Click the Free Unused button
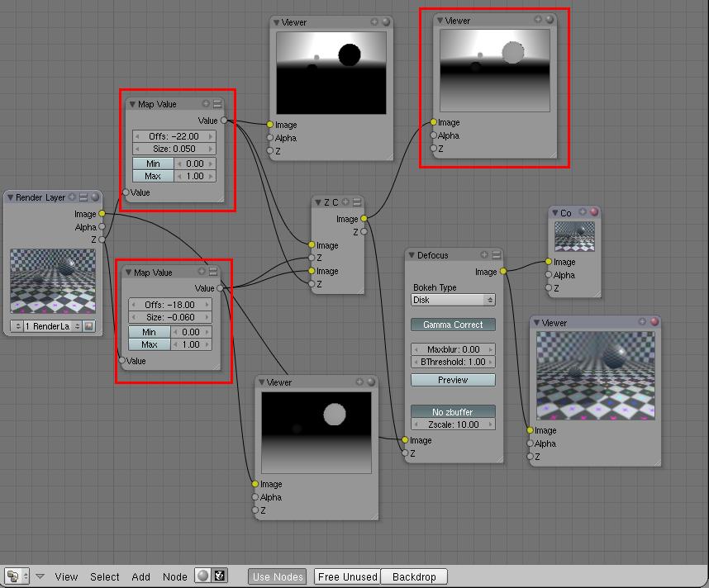 coord(347,576)
